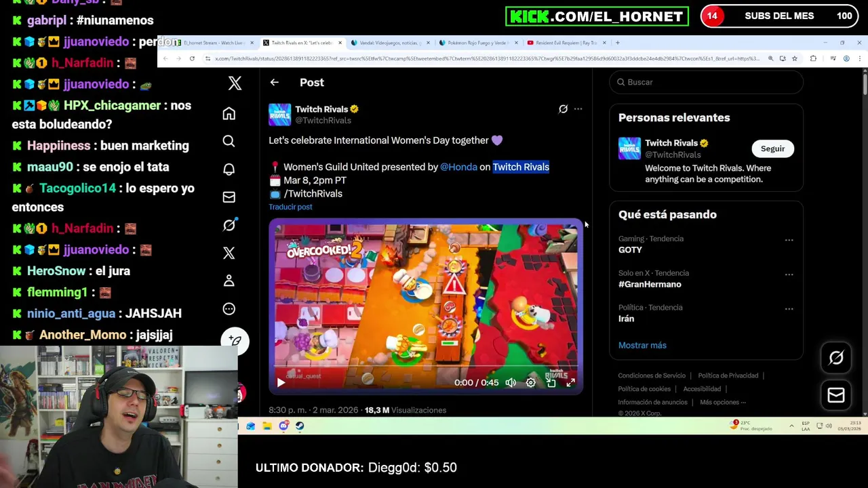Mute the video volume

511,382
